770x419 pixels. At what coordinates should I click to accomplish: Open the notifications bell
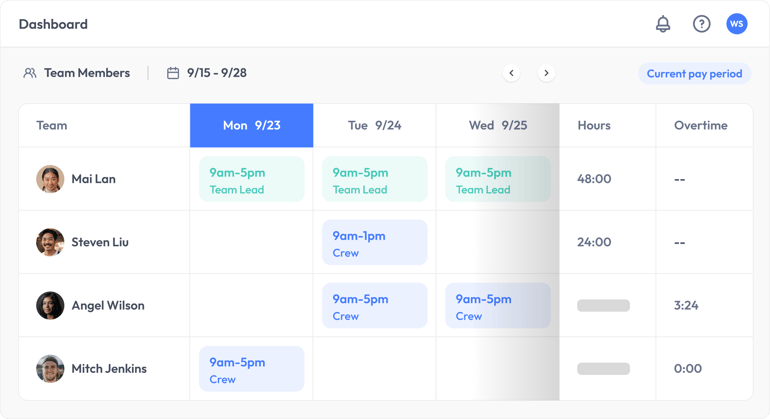(x=663, y=24)
